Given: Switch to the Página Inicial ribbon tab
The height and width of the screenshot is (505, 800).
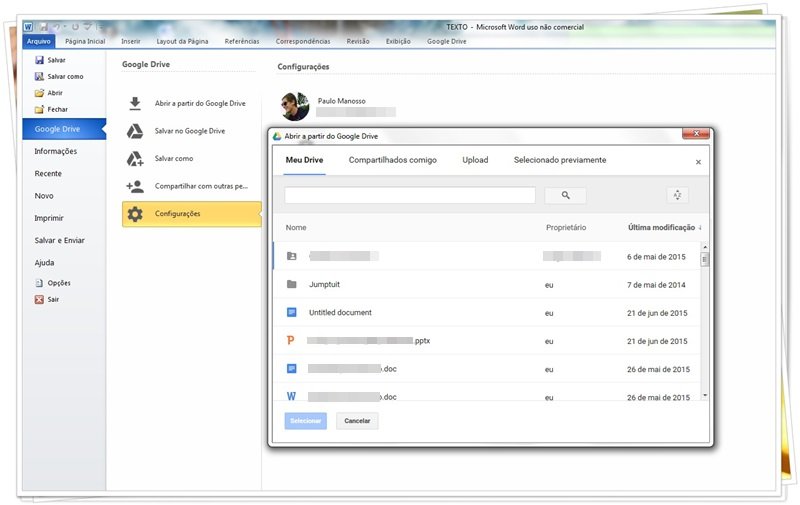Looking at the screenshot, I should coord(85,41).
